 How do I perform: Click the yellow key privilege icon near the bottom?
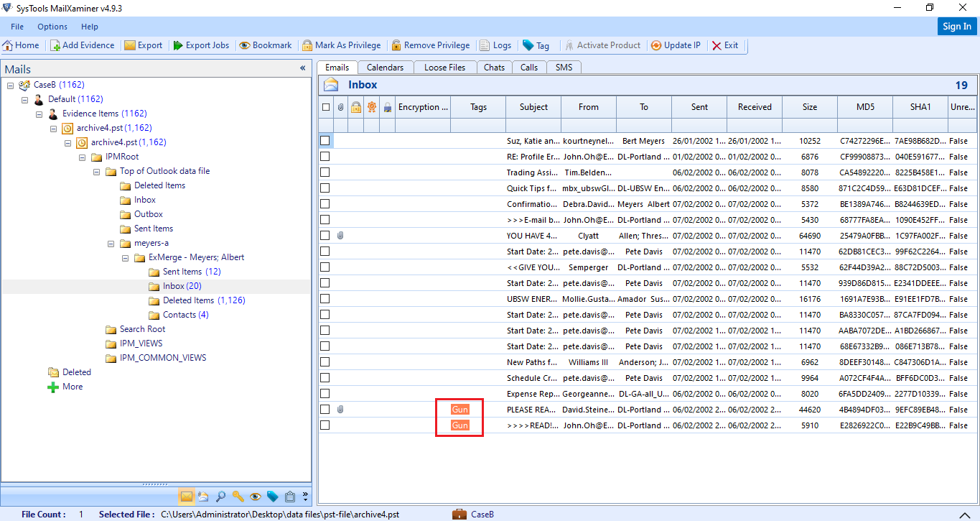(237, 496)
